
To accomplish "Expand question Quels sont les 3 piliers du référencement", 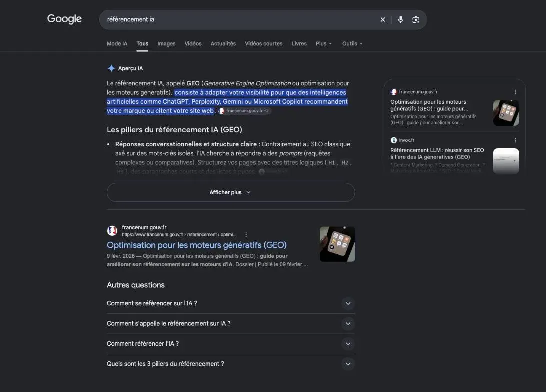I will click(231, 364).
